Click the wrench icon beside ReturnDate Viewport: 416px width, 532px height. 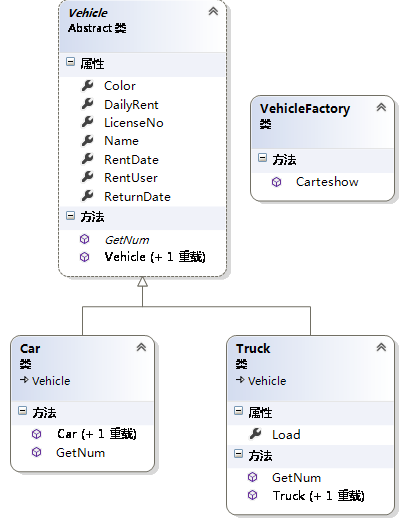click(88, 196)
